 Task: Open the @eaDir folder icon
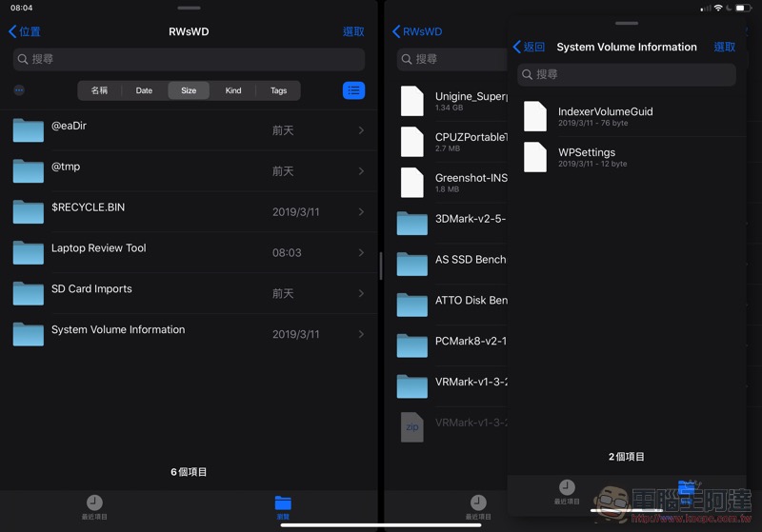click(29, 130)
